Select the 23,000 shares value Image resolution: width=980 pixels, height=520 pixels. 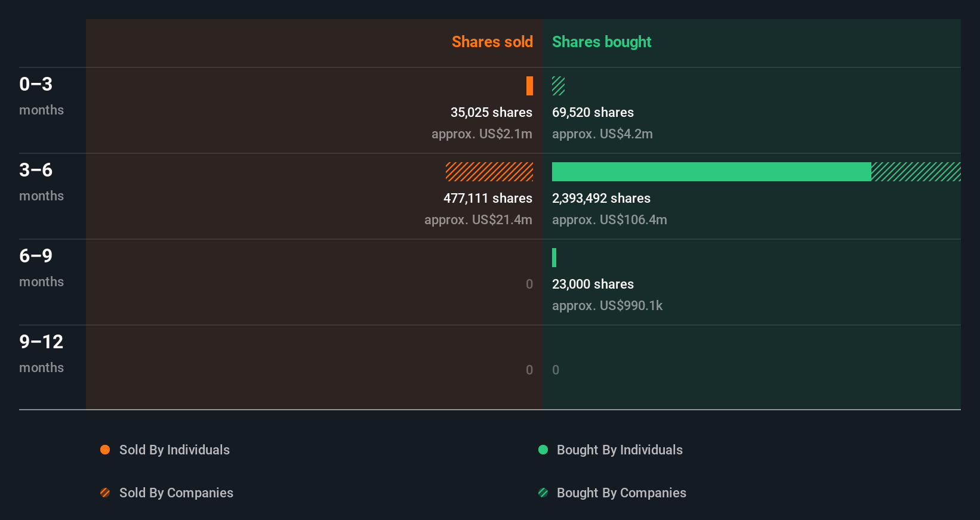coord(593,284)
